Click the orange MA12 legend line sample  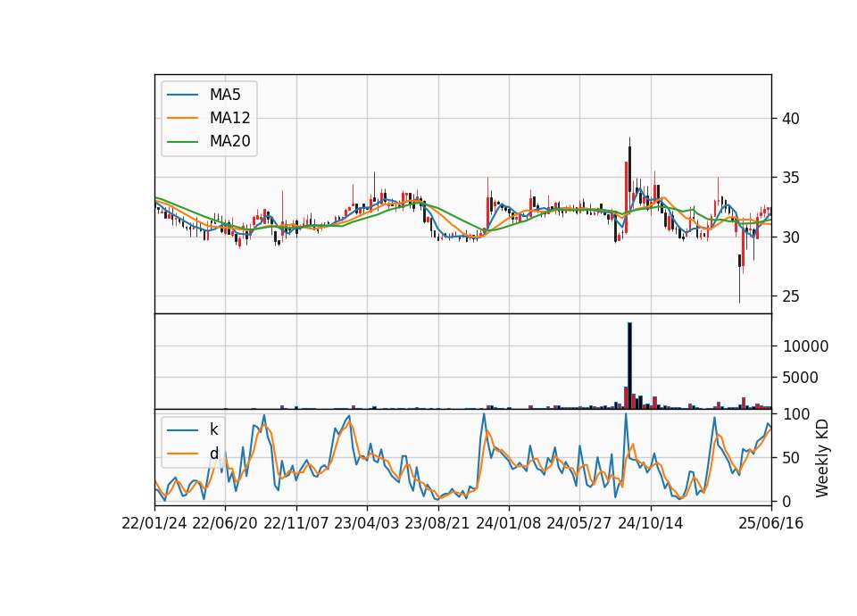click(182, 118)
